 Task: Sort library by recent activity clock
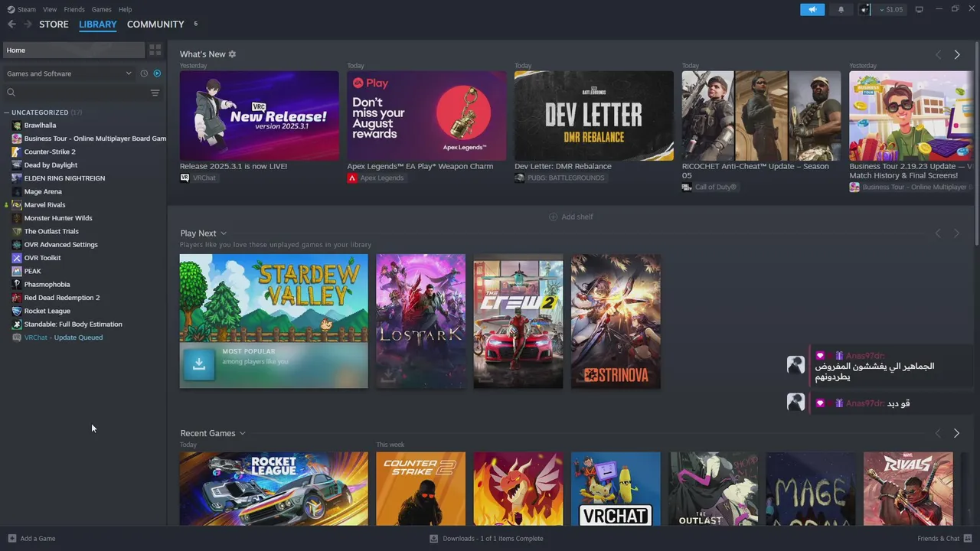144,73
